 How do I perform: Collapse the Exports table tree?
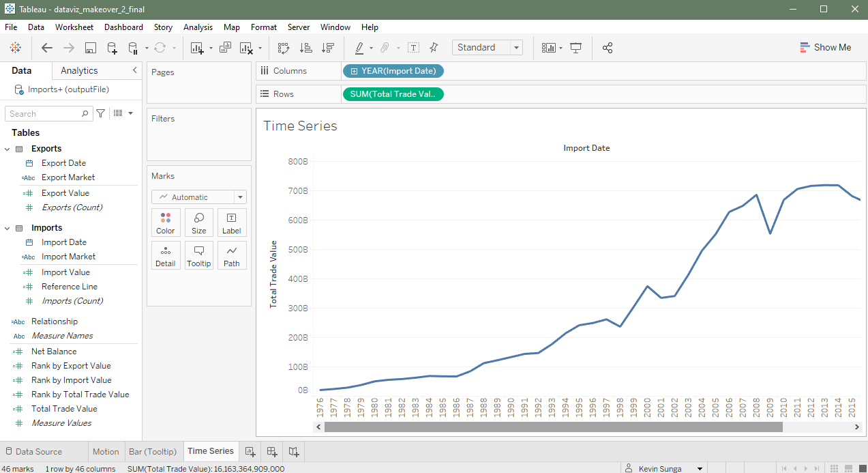coord(8,149)
